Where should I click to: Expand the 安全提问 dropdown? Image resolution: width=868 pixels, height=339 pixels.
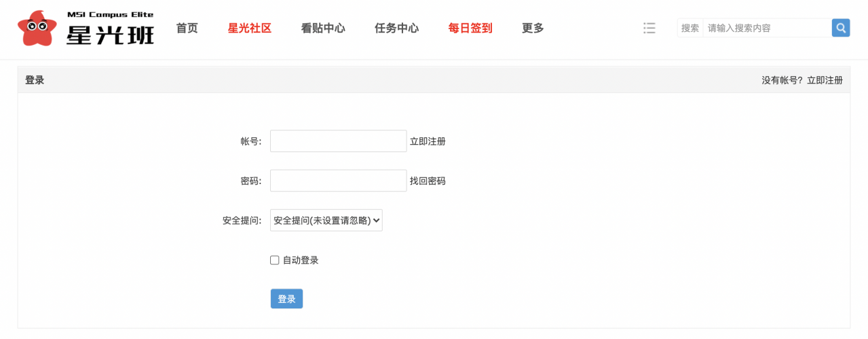pos(326,220)
